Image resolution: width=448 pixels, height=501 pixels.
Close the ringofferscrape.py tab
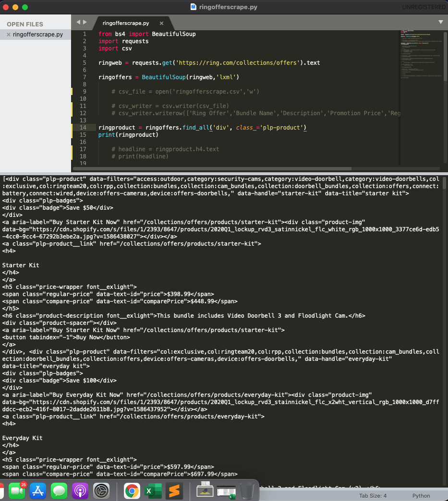click(x=161, y=23)
